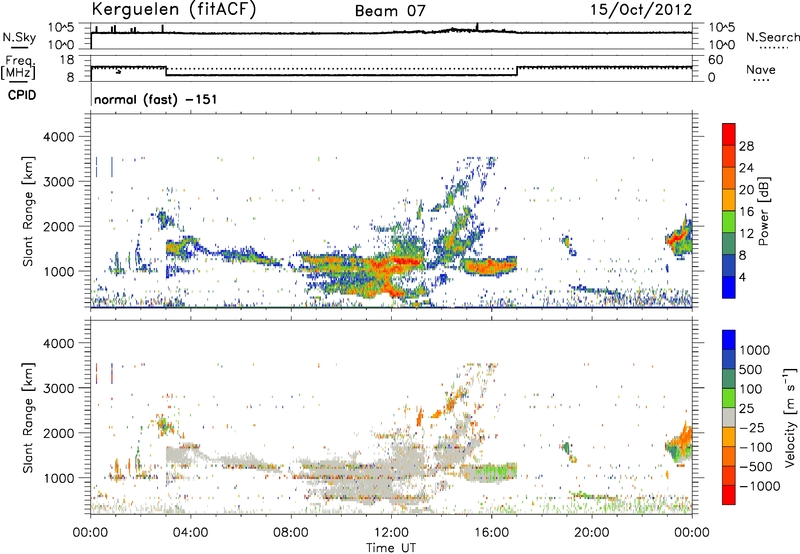Click 'Slant Range [km]' label of velocity panel
The height and width of the screenshot is (554, 800).
(x=28, y=417)
